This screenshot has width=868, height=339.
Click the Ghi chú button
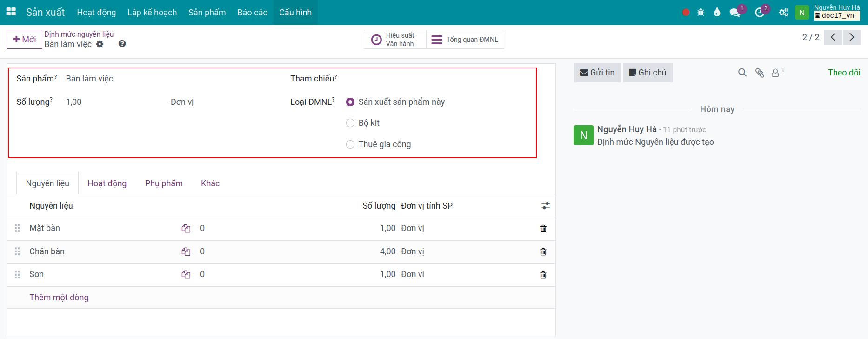(x=648, y=73)
